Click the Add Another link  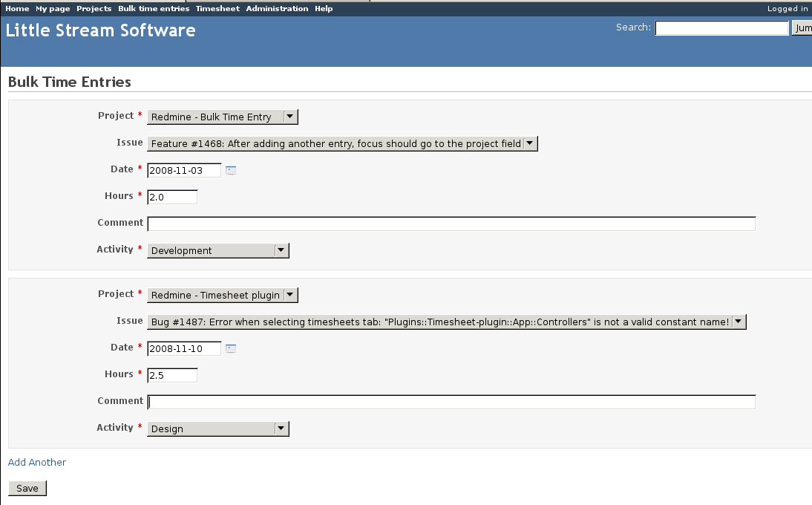pyautogui.click(x=37, y=462)
